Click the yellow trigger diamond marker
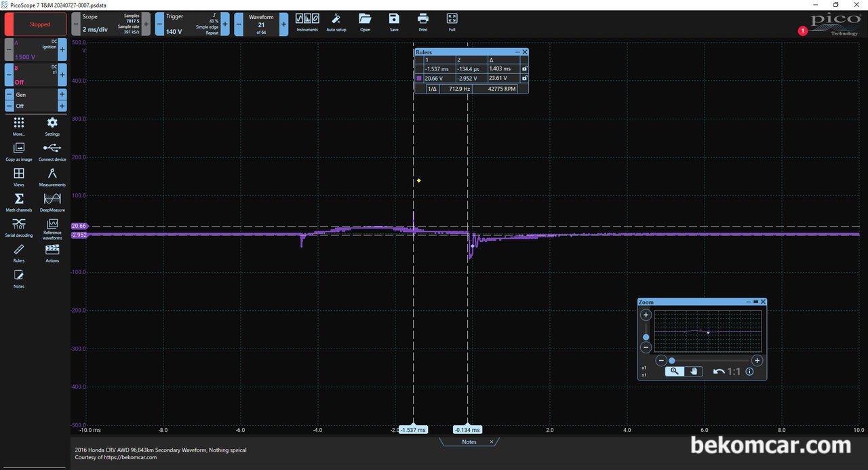 419,180
